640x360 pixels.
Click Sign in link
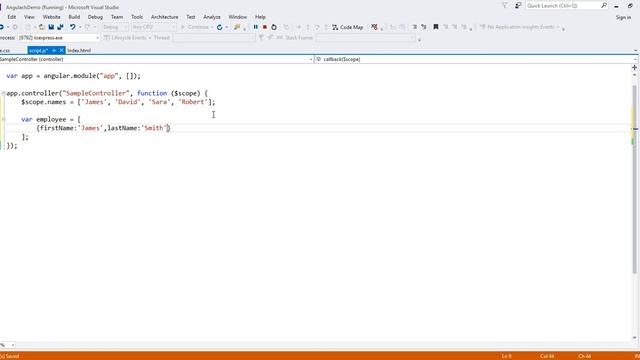[x=623, y=18]
